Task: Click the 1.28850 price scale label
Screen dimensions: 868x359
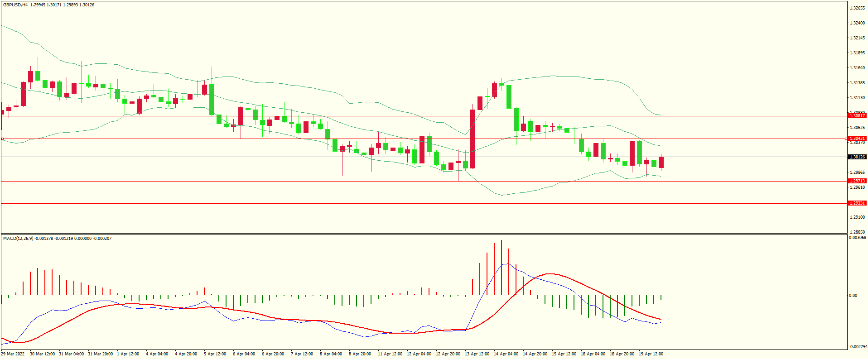Action: [857, 232]
